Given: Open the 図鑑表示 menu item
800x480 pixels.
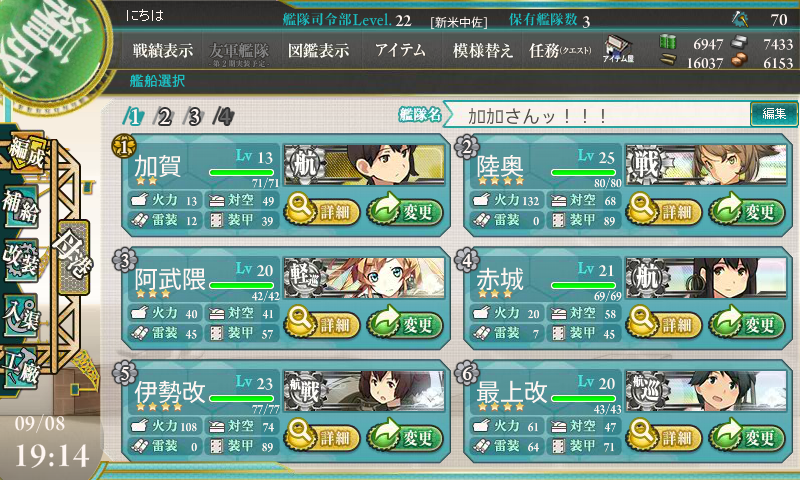Looking at the screenshot, I should (x=319, y=50).
